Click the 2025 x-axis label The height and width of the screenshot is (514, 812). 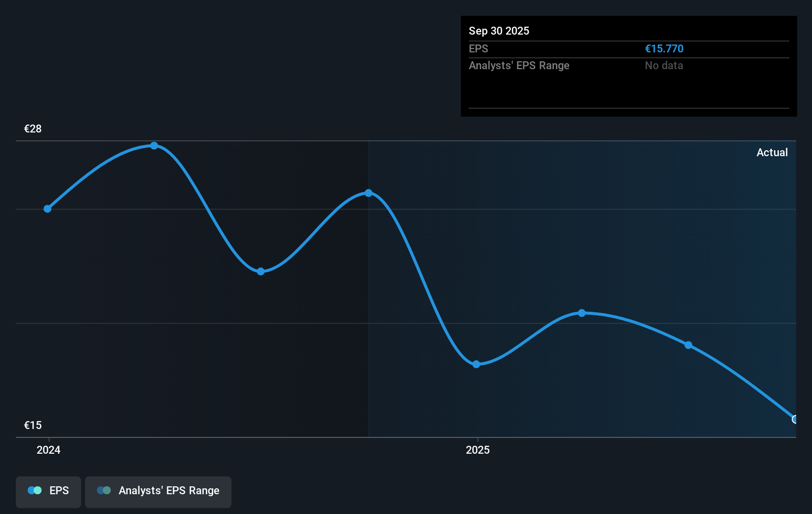tap(478, 450)
